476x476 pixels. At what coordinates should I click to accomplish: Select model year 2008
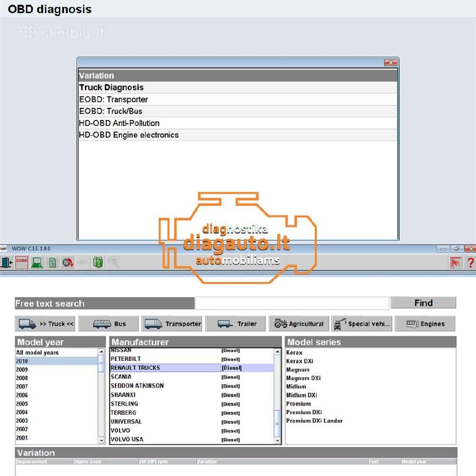click(57, 378)
